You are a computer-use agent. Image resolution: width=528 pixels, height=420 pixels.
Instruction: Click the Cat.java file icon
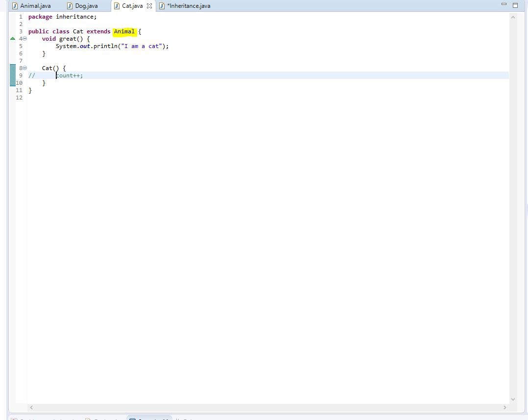[x=117, y=6]
